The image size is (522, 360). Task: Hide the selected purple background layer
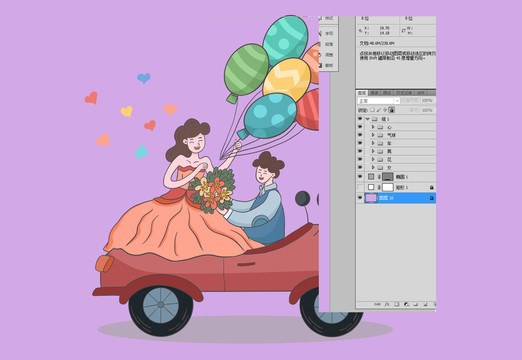pos(360,198)
